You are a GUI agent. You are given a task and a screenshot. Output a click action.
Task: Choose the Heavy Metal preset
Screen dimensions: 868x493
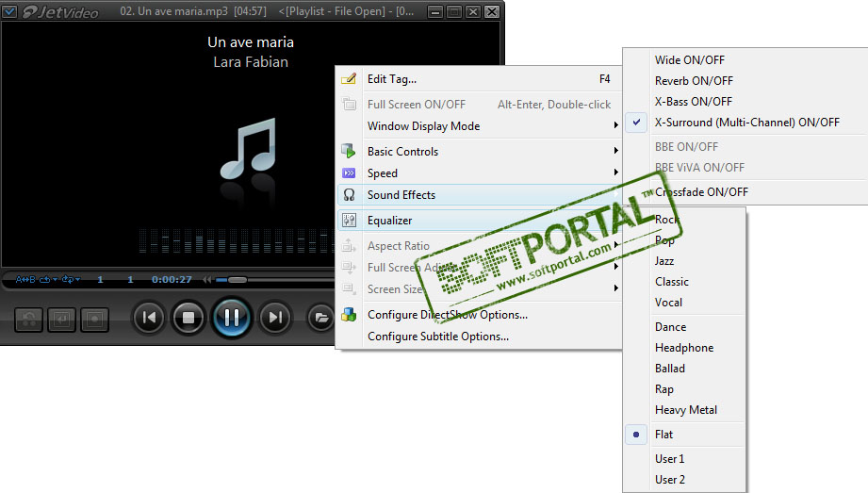pyautogui.click(x=686, y=410)
